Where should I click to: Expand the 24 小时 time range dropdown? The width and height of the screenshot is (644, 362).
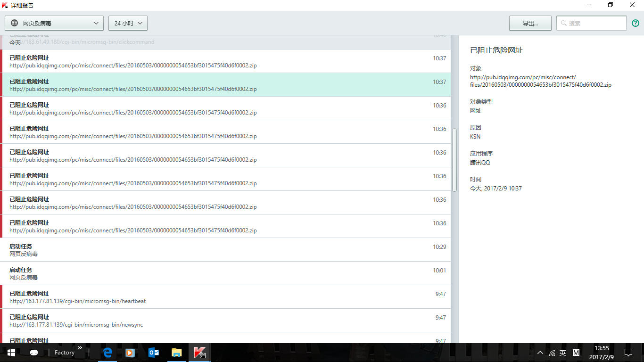click(x=128, y=23)
